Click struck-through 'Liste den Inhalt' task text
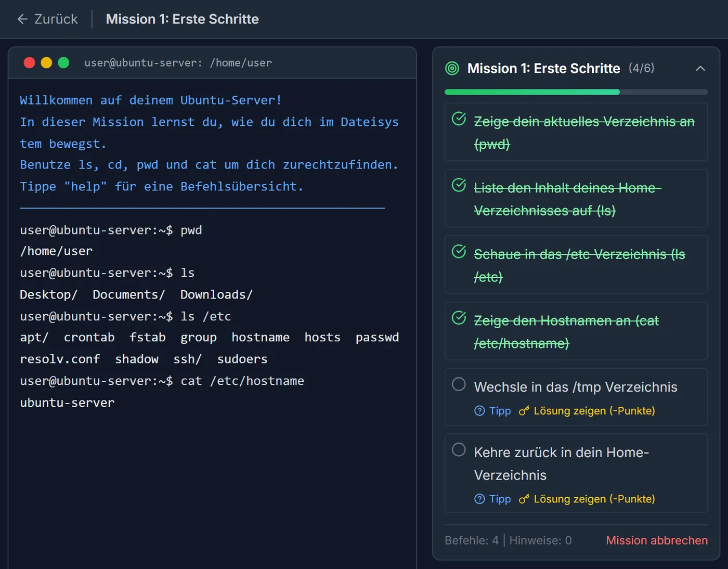The width and height of the screenshot is (728, 569). pos(567,199)
